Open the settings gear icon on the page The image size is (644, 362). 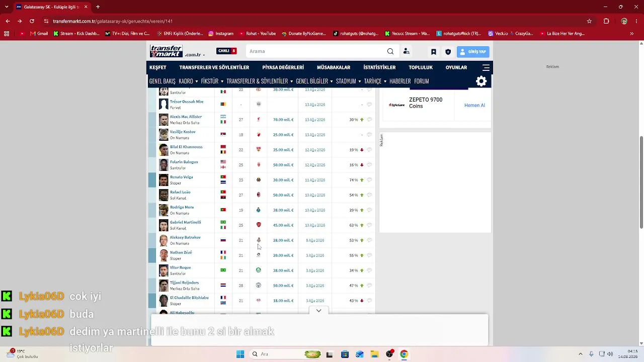click(x=481, y=81)
